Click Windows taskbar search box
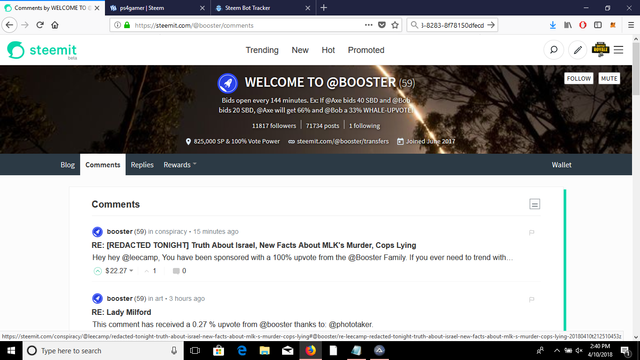Image resolution: width=640 pixels, height=360 pixels. click(104, 351)
